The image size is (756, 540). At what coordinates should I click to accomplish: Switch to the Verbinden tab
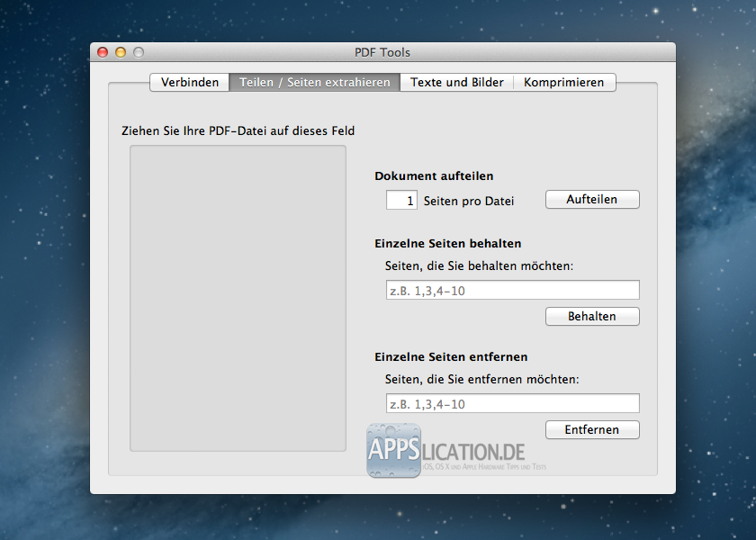coord(190,83)
